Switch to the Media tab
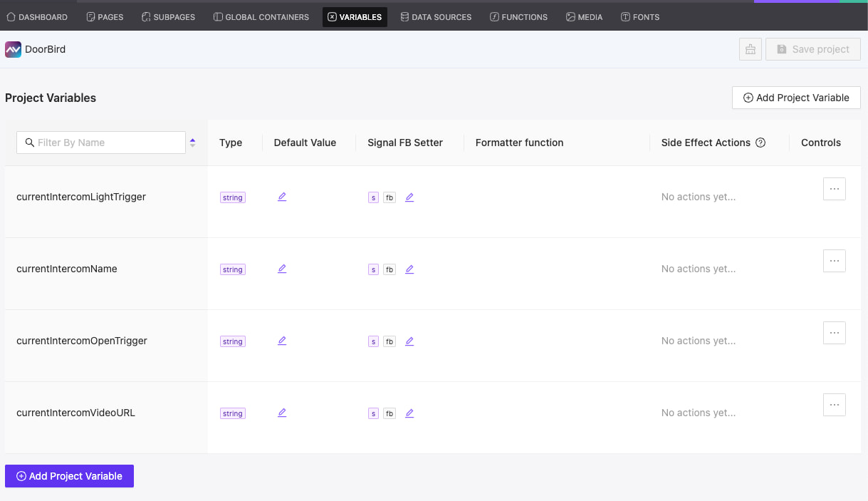The image size is (868, 501). coord(584,16)
